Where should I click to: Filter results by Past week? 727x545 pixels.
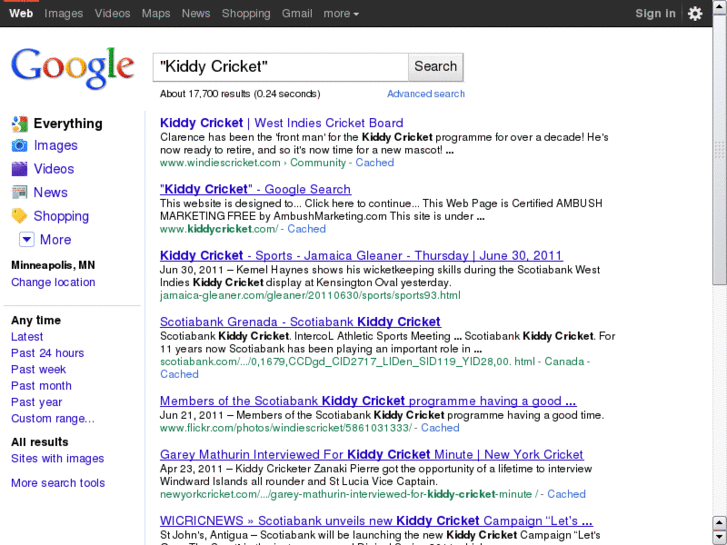pyautogui.click(x=38, y=369)
